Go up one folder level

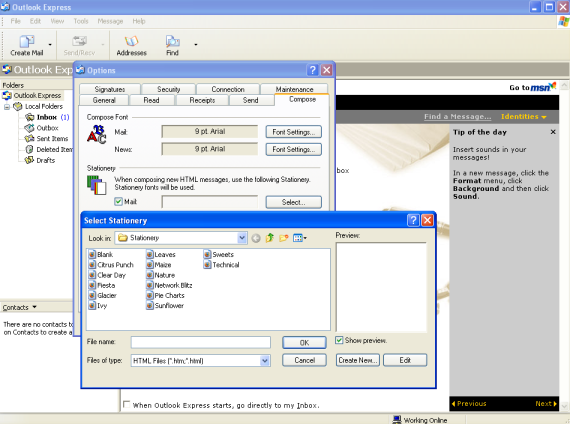(x=270, y=238)
